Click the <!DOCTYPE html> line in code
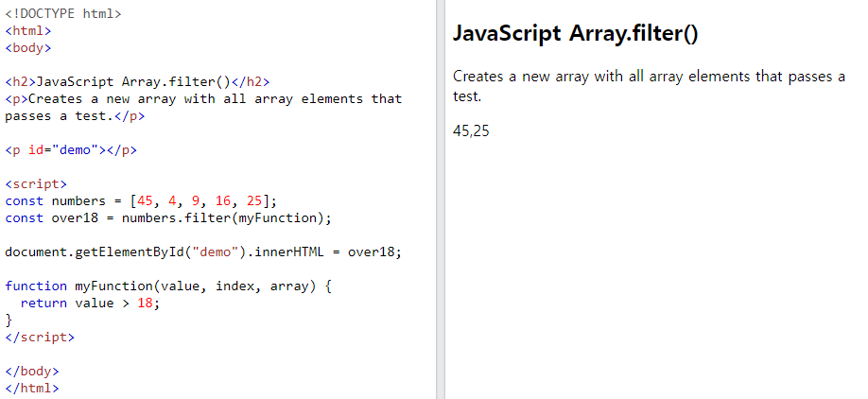Screen dimensions: 868x399 tap(63, 14)
